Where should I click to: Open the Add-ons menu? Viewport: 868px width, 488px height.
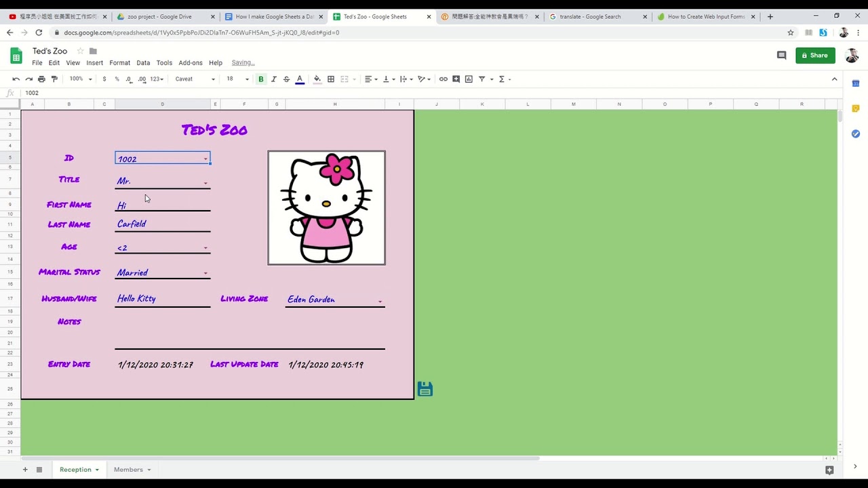pyautogui.click(x=191, y=63)
